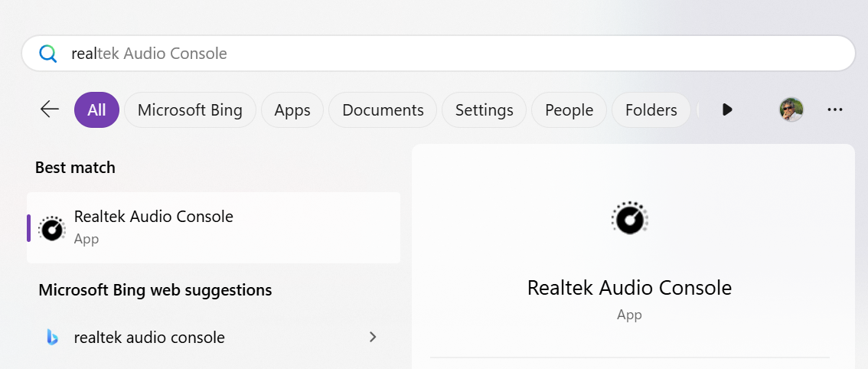This screenshot has width=868, height=369.
Task: Click the Realtek Audio Console title in the preview pane
Action: 629,288
